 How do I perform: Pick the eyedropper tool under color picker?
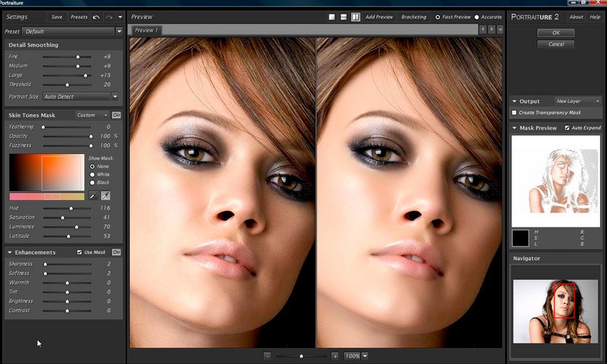(x=93, y=196)
